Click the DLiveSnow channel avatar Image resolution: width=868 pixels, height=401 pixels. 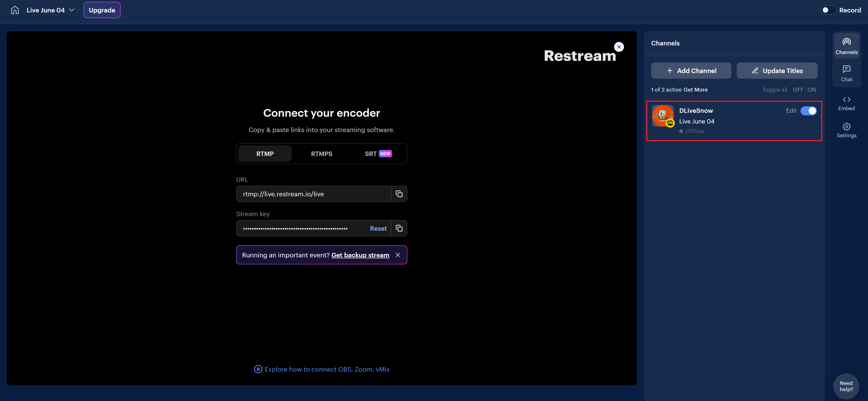click(663, 116)
